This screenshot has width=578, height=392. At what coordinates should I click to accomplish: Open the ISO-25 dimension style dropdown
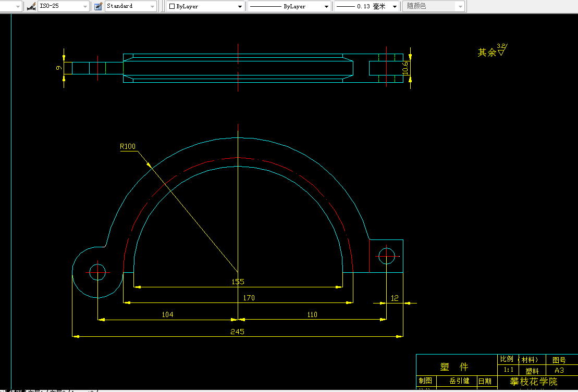tap(64, 6)
